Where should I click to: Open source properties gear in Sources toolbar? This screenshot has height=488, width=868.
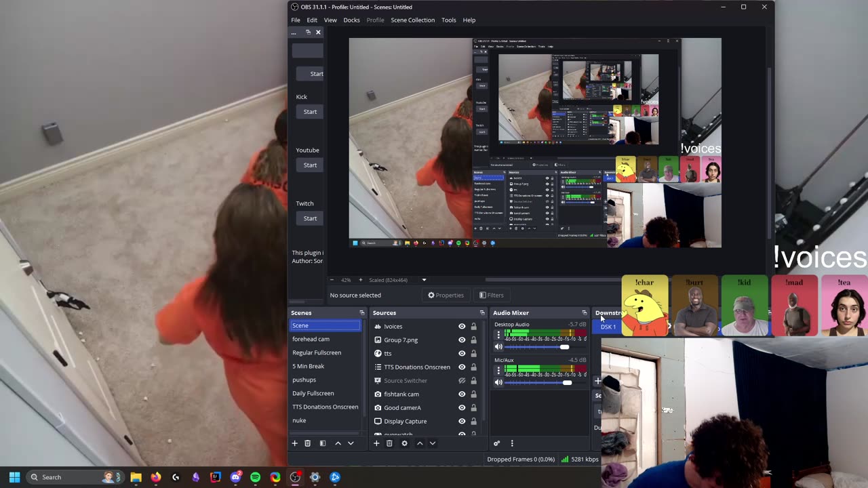click(x=404, y=443)
